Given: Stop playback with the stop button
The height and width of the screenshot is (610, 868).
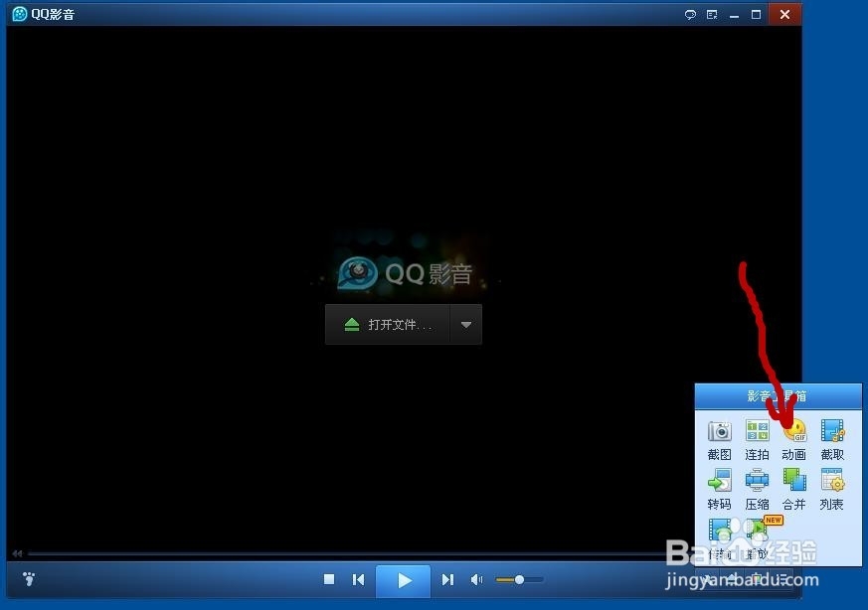Looking at the screenshot, I should point(329,579).
